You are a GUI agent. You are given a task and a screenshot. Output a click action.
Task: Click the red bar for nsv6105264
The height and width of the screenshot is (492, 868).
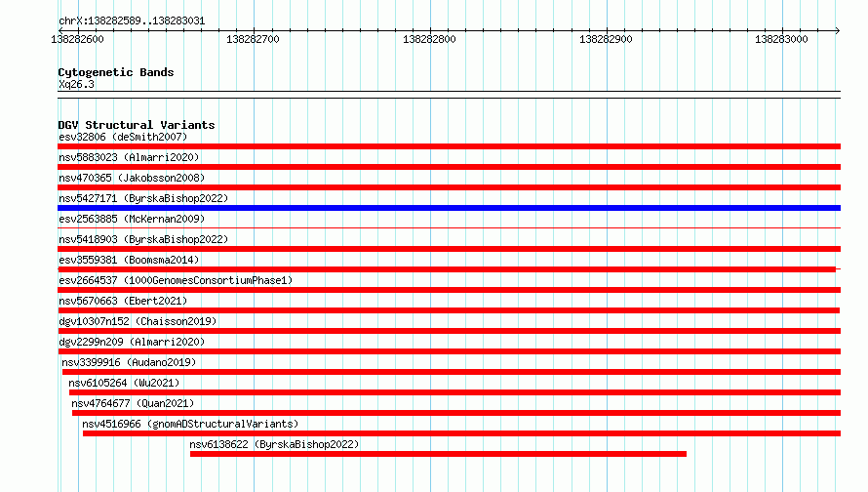coord(455,392)
